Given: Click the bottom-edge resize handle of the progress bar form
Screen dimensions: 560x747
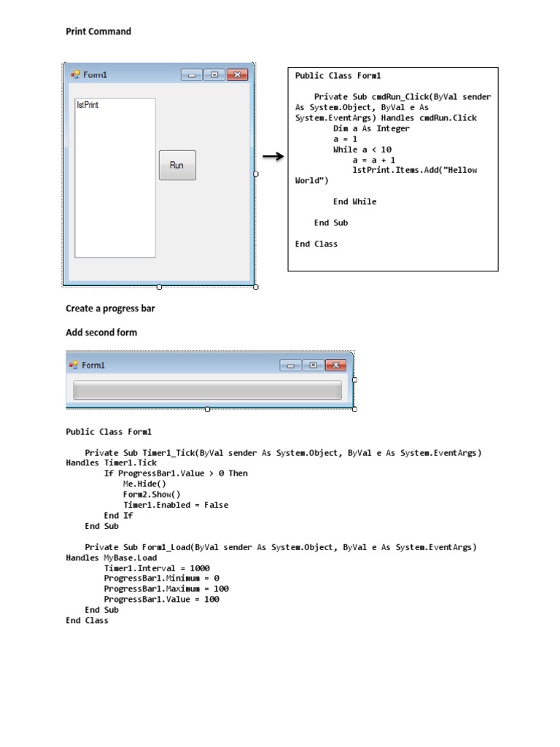Looking at the screenshot, I should [x=207, y=409].
